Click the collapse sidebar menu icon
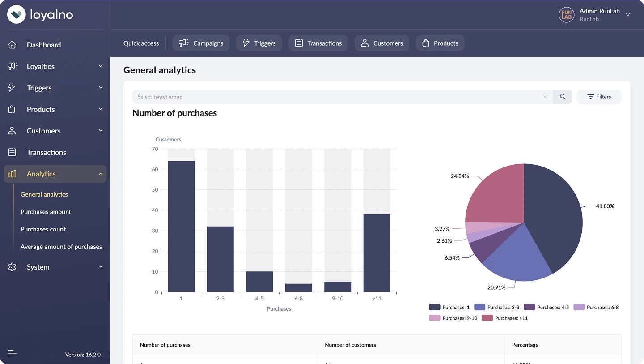 point(12,353)
